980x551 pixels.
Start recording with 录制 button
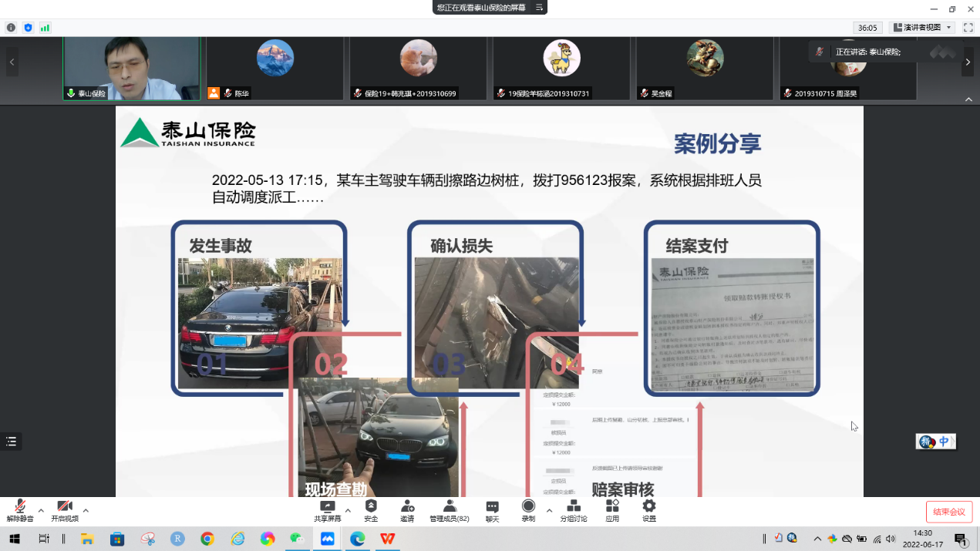(x=528, y=510)
